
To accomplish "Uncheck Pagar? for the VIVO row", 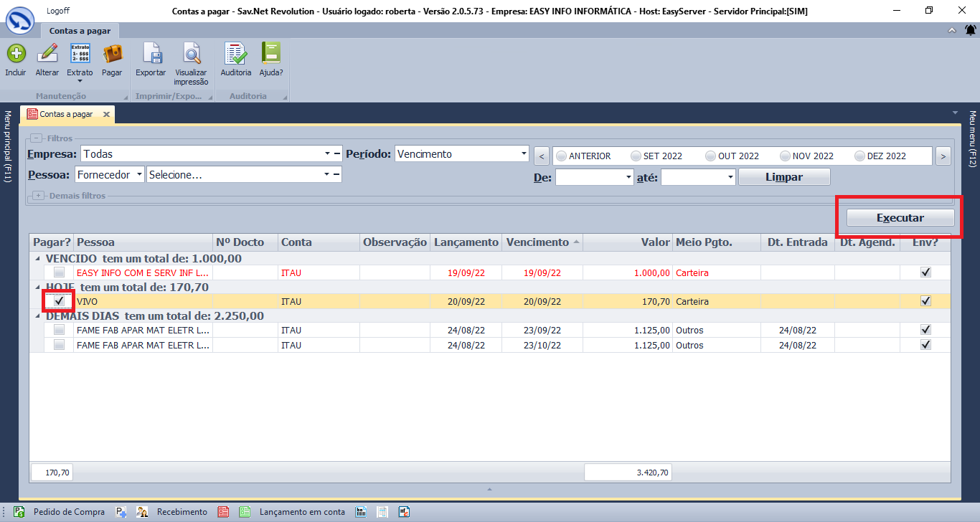I will 59,301.
